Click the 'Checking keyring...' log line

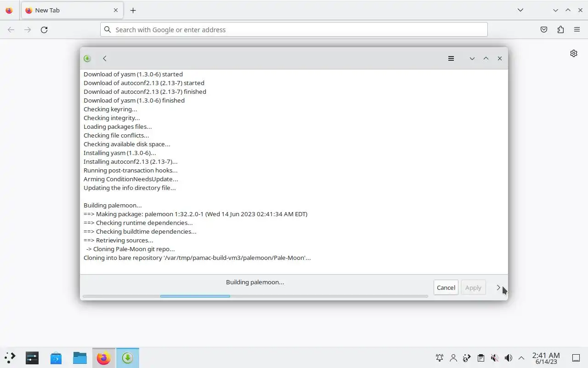tap(110, 109)
